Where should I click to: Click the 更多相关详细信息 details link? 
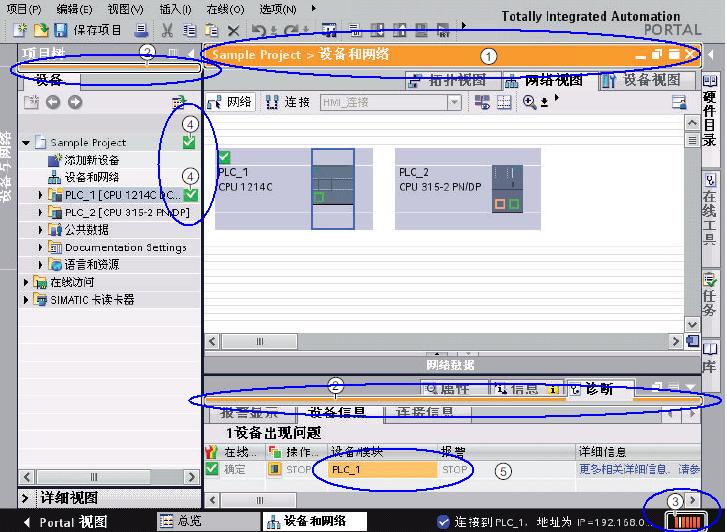pyautogui.click(x=639, y=469)
